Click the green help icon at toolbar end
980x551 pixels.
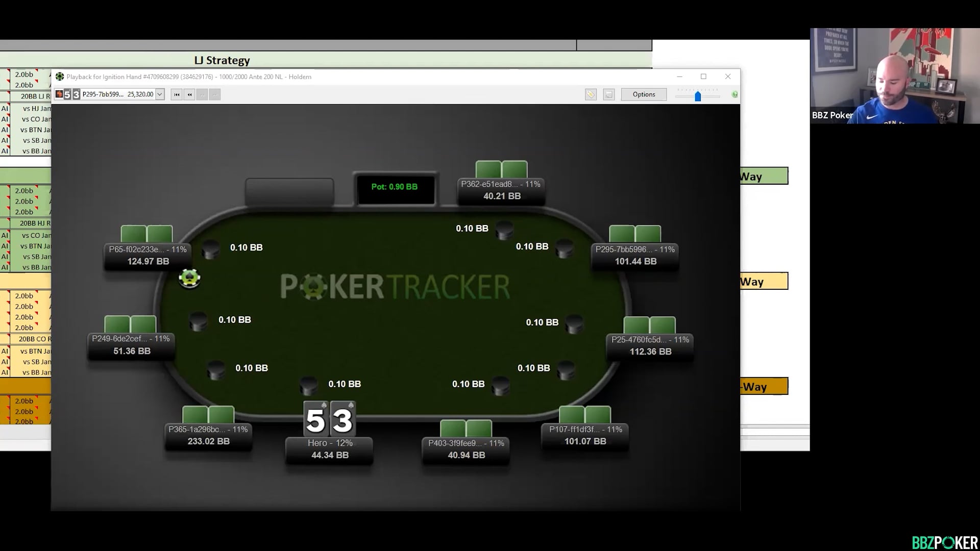[734, 94]
